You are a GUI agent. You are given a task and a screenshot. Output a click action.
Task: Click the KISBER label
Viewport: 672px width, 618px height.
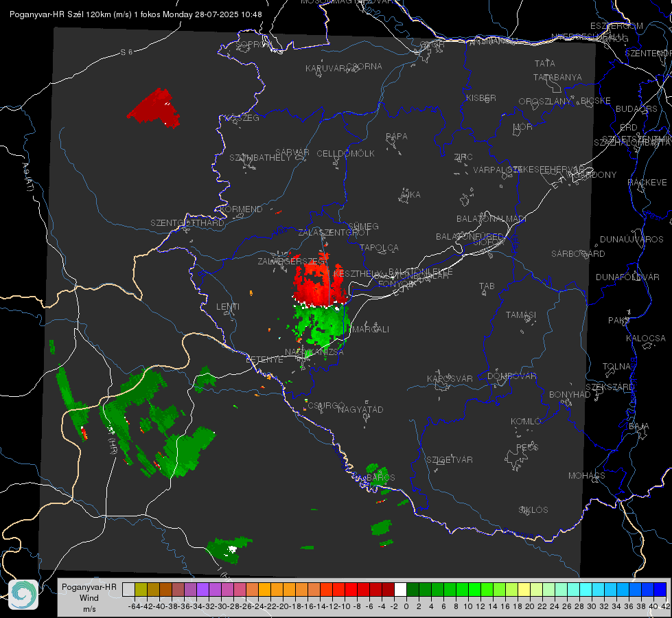481,98
